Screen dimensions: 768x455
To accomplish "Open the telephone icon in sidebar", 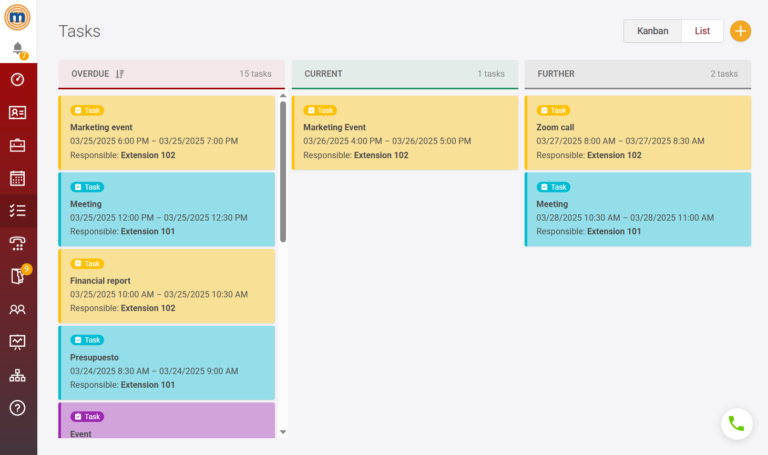I will point(18,243).
